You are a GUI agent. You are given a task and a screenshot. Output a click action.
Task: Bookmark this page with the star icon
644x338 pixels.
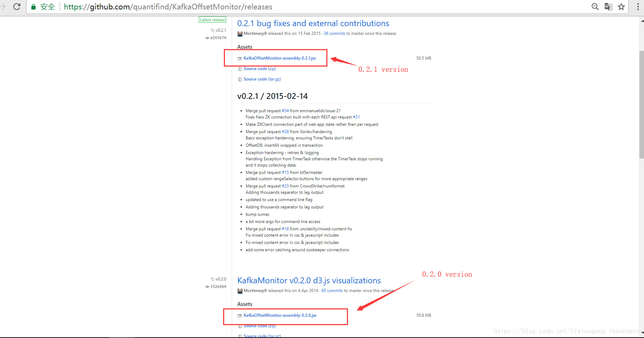coord(621,7)
